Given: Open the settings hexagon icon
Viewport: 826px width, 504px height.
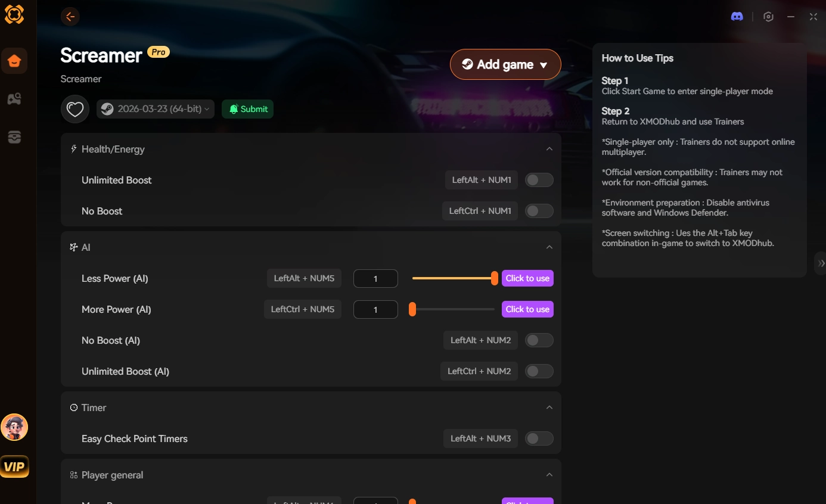Looking at the screenshot, I should point(768,17).
